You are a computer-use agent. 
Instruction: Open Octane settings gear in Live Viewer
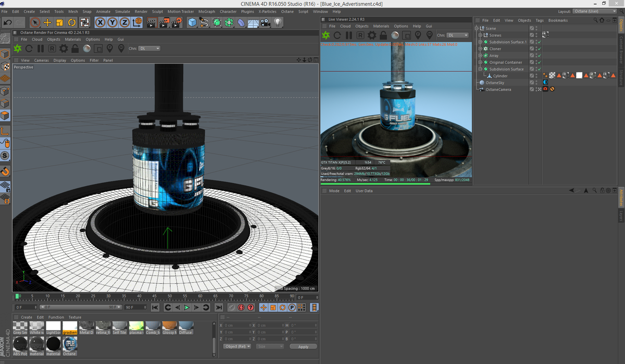point(372,35)
